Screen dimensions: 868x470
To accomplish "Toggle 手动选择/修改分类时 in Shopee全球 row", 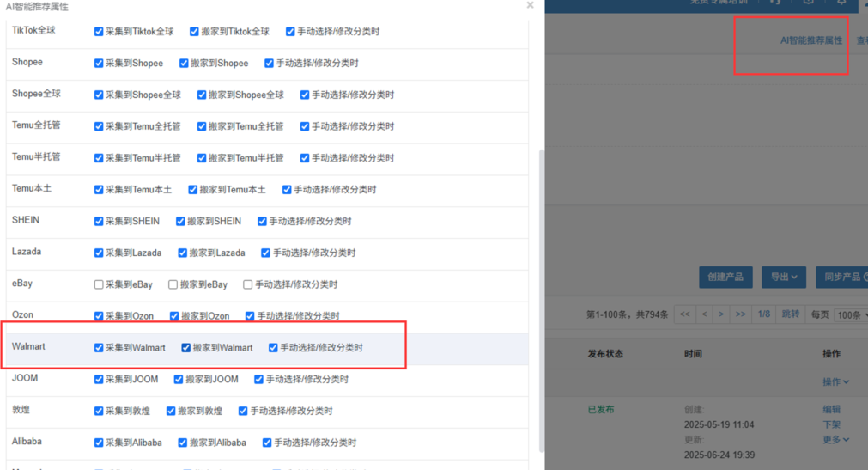I will pyautogui.click(x=305, y=95).
